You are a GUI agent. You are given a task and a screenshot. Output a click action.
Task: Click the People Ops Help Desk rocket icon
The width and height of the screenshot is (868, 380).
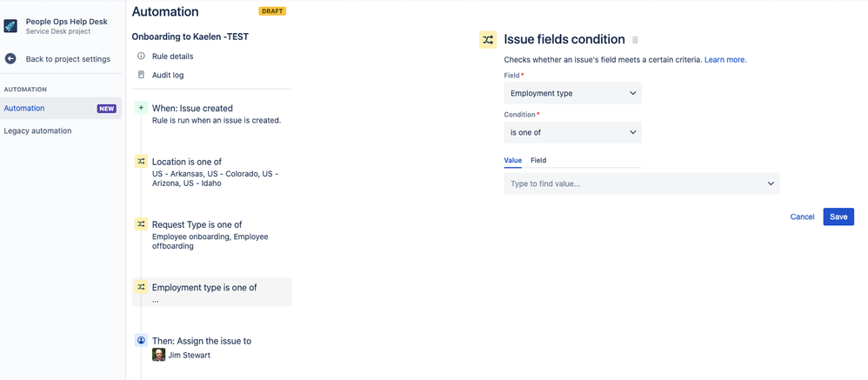(10, 26)
